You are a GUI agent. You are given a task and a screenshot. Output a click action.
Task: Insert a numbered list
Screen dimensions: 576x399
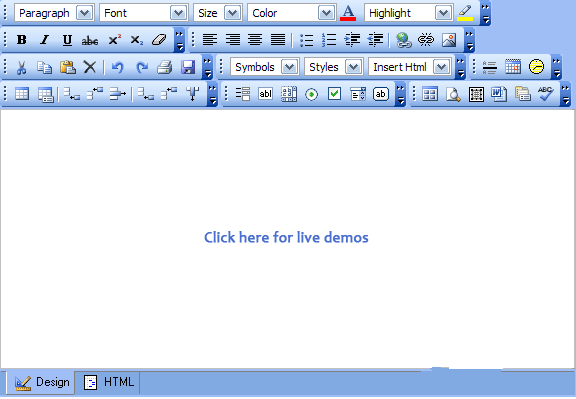coord(329,40)
